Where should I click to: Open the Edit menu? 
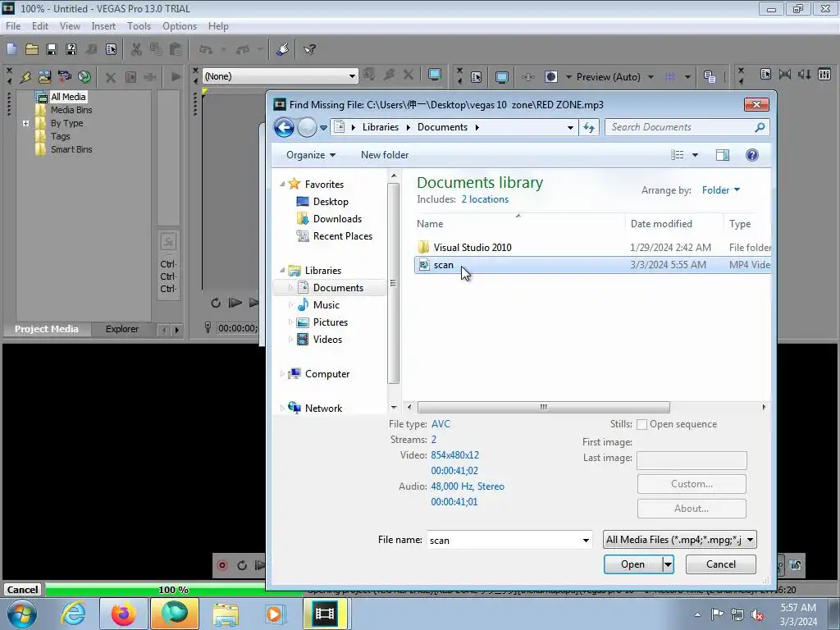tap(40, 26)
